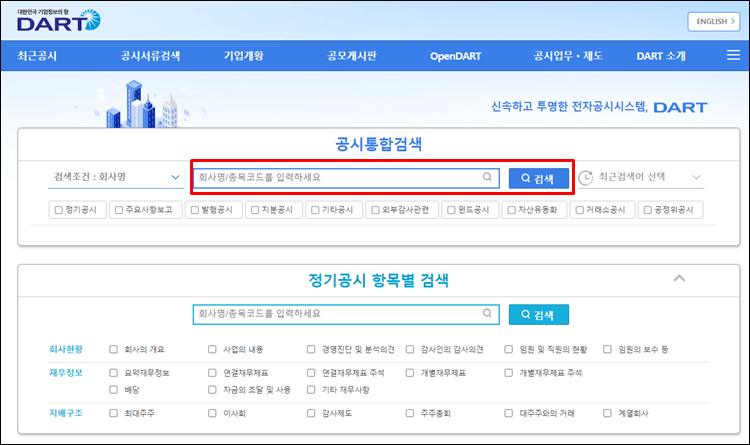Image resolution: width=750 pixels, height=445 pixels.
Task: Check the 공정위공시 filter
Action: coord(648,210)
